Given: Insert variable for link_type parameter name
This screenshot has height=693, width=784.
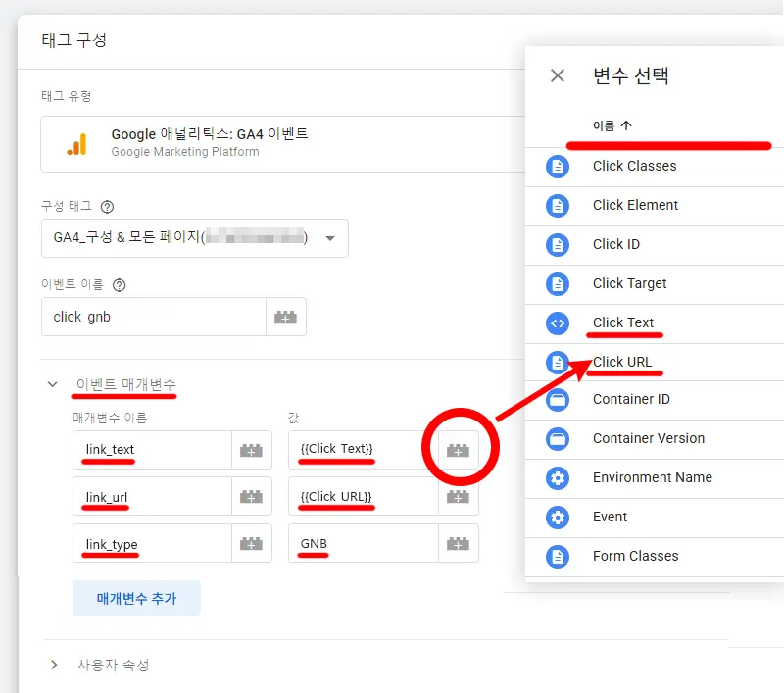Looking at the screenshot, I should click(x=252, y=543).
